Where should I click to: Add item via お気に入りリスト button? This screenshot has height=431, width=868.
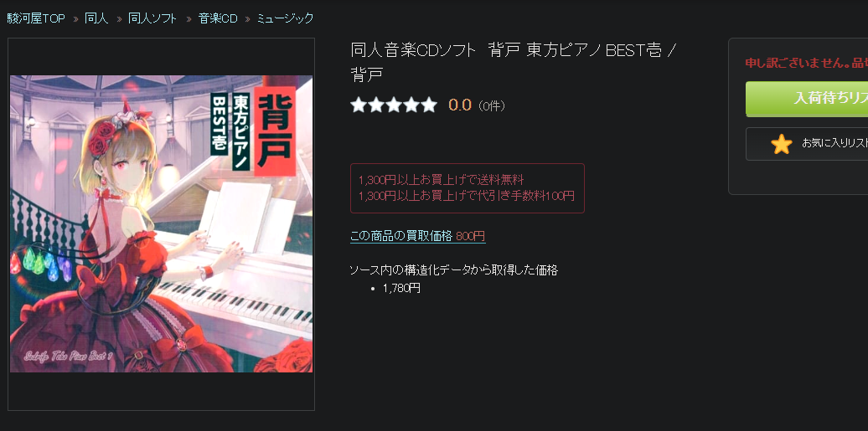[x=807, y=144]
